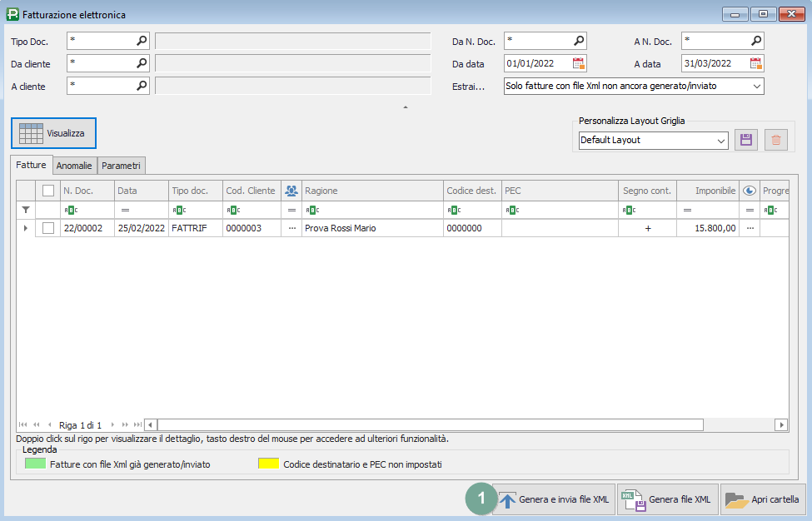Open the Parametri tab
Viewport: 812px width, 521px height.
coord(122,166)
